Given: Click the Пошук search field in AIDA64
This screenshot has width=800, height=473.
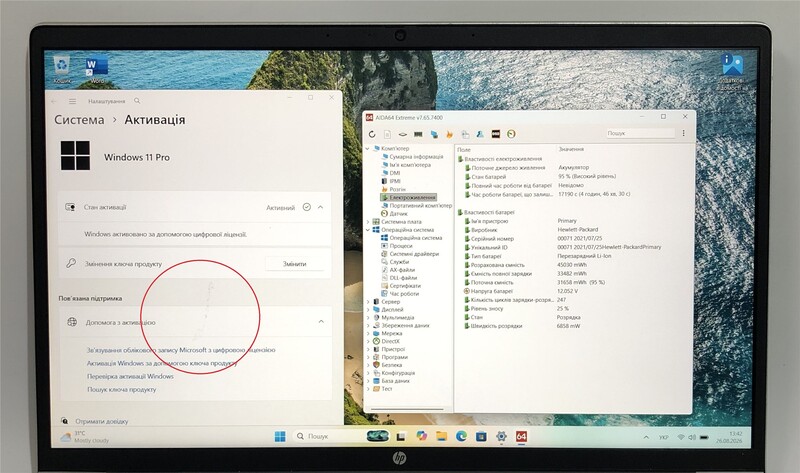Looking at the screenshot, I should tap(640, 133).
